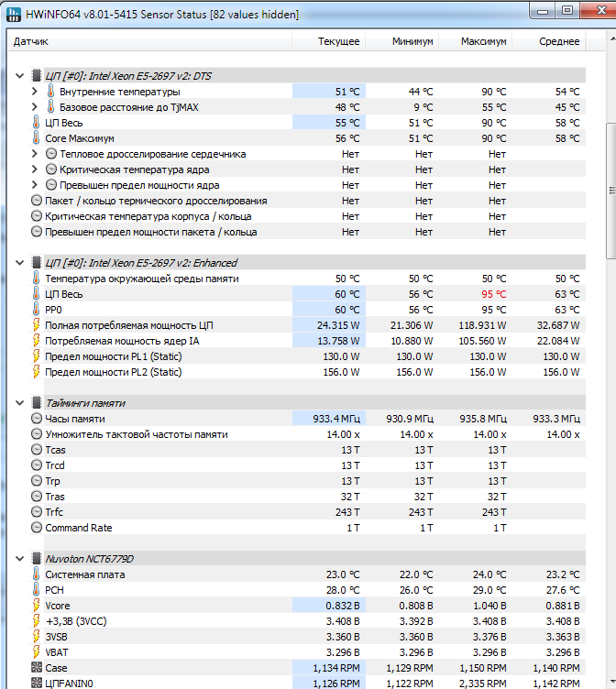Select the VBAT voltage row
Screen dimensions: 616x689
click(x=307, y=652)
